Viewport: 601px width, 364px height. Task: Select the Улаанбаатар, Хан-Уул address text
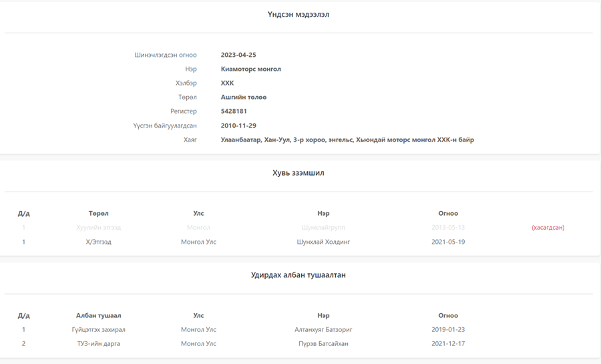click(x=347, y=140)
